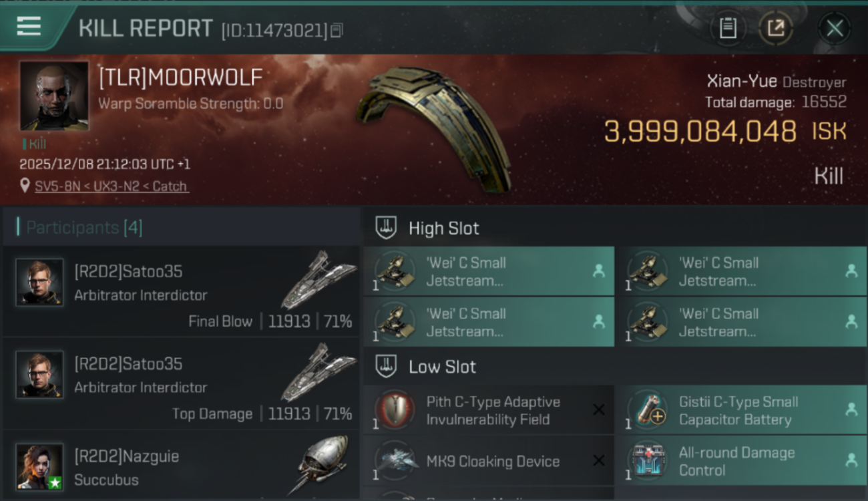Open the hamburger menu
This screenshot has height=501, width=868.
29,27
